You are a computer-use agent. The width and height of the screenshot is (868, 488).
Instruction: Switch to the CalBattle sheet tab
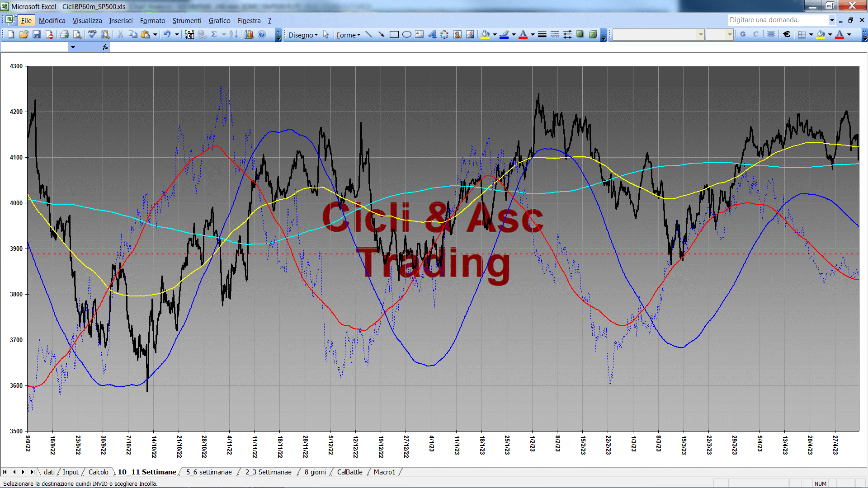coord(349,472)
